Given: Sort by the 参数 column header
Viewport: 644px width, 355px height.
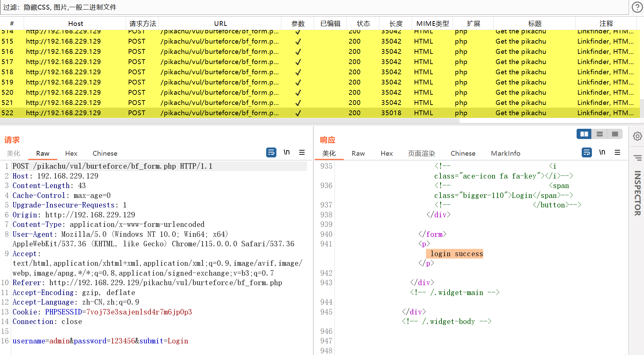Looking at the screenshot, I should point(298,24).
